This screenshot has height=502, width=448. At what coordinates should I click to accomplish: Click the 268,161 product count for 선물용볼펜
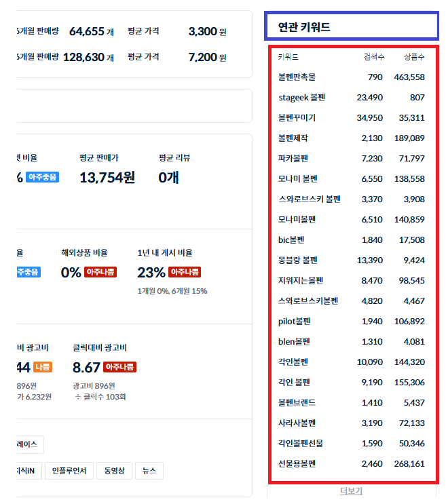[409, 463]
